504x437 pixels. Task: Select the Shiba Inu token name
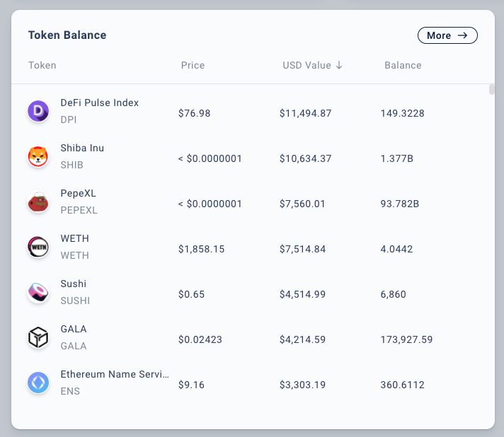click(82, 148)
